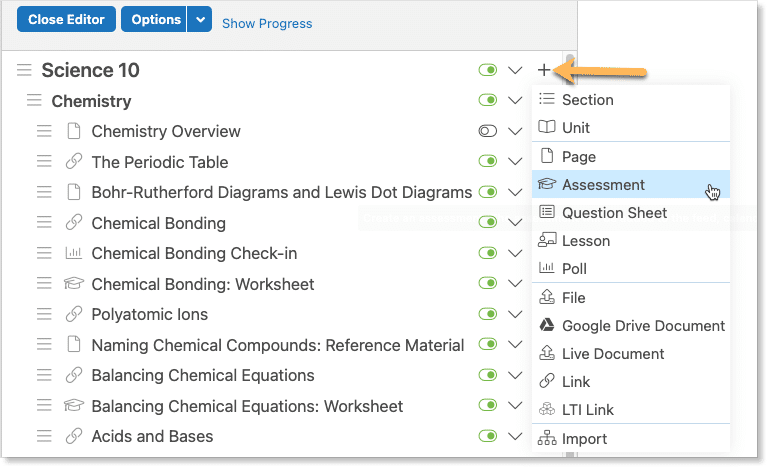This screenshot has height=468, width=768.
Task: Select Assessment from the add menu
Action: 603,185
